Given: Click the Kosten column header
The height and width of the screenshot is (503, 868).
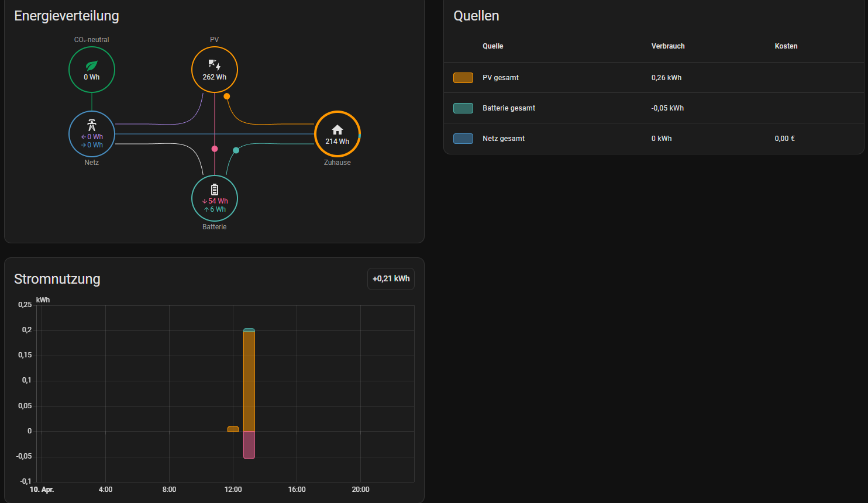Looking at the screenshot, I should [x=786, y=46].
